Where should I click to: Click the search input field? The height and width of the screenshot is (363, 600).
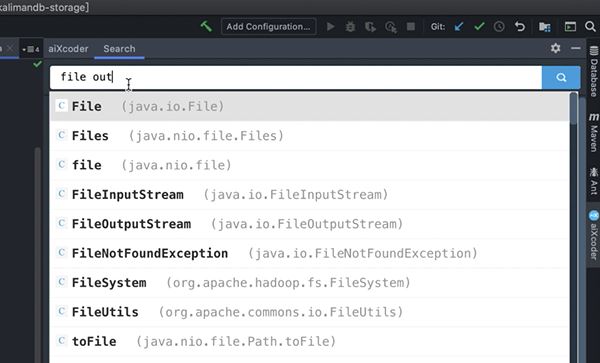tap(296, 77)
